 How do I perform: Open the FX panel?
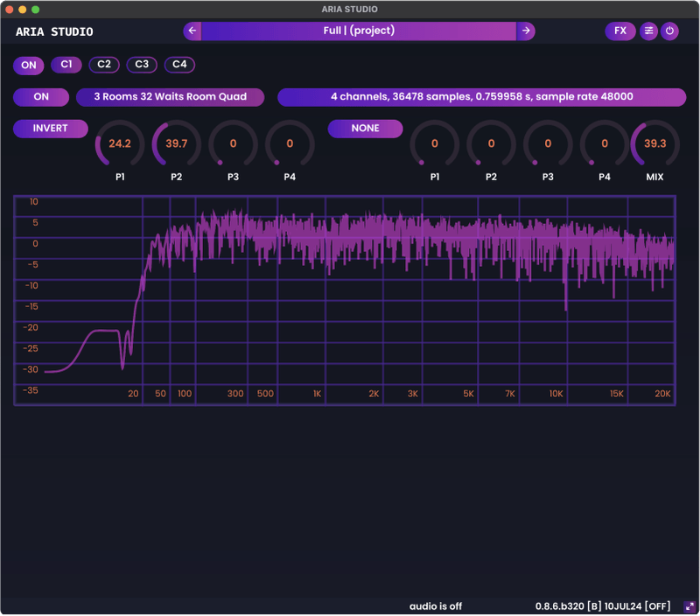pos(620,31)
